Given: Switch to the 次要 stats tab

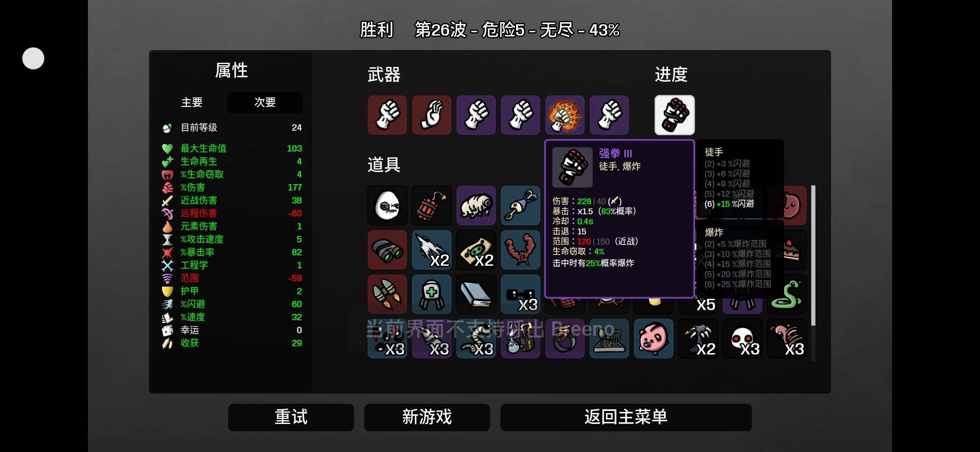Looking at the screenshot, I should click(265, 103).
